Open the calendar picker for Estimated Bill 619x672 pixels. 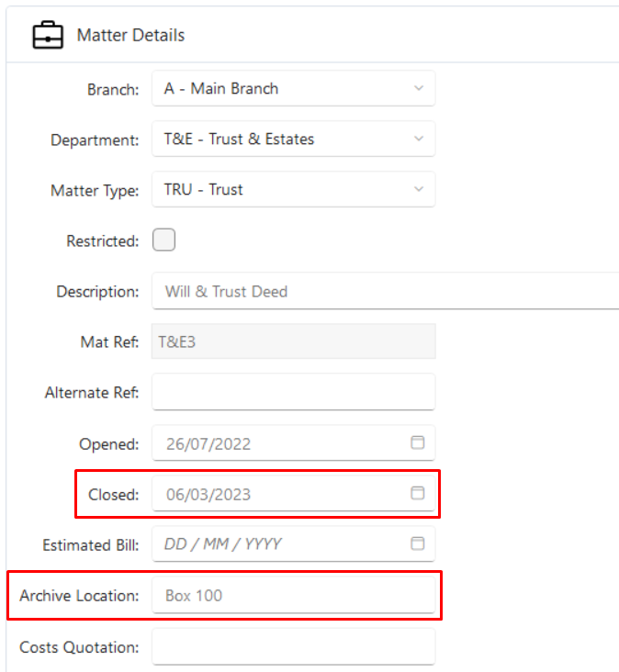point(418,543)
